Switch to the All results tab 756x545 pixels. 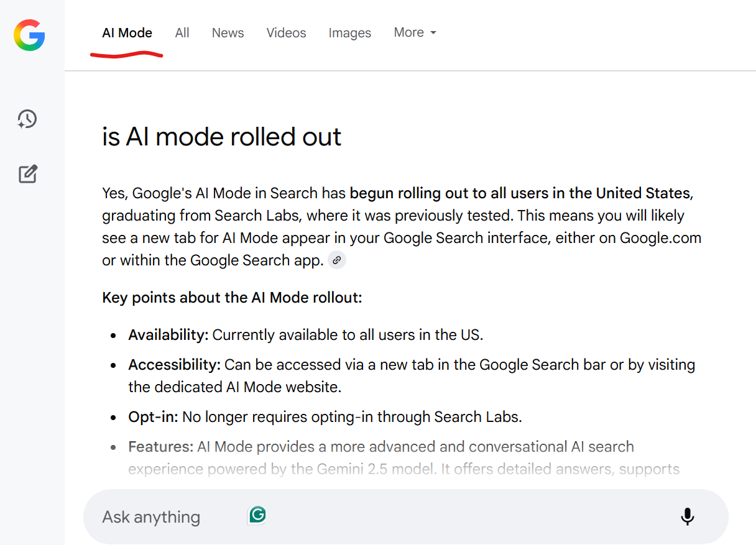[182, 33]
